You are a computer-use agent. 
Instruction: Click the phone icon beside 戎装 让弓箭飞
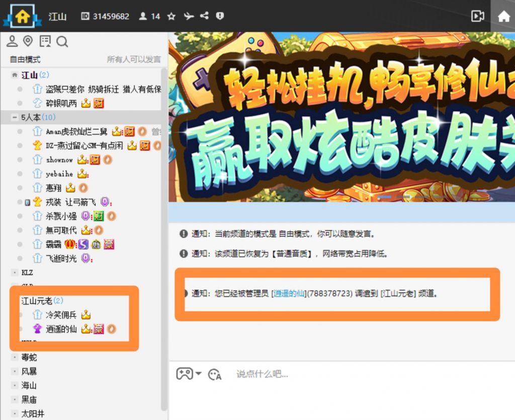click(x=28, y=202)
